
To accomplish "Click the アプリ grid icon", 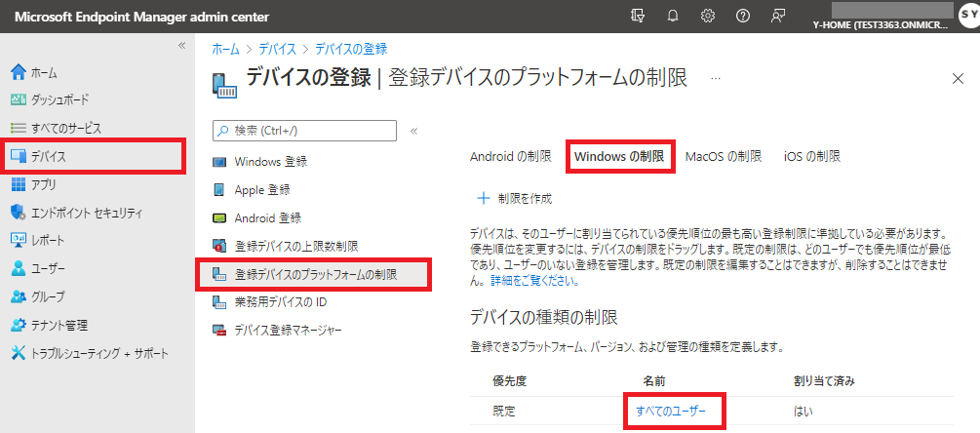I will tap(19, 185).
